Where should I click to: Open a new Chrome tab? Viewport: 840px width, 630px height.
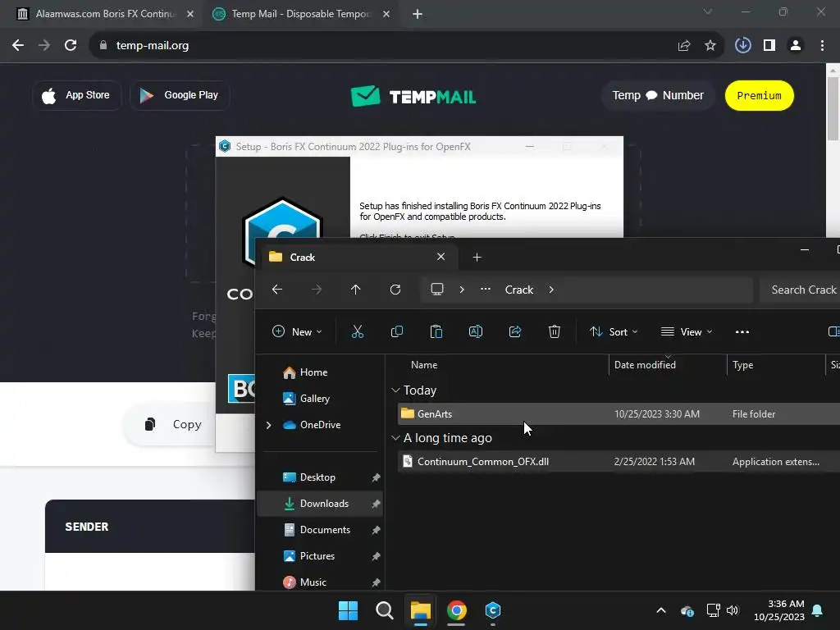click(418, 15)
